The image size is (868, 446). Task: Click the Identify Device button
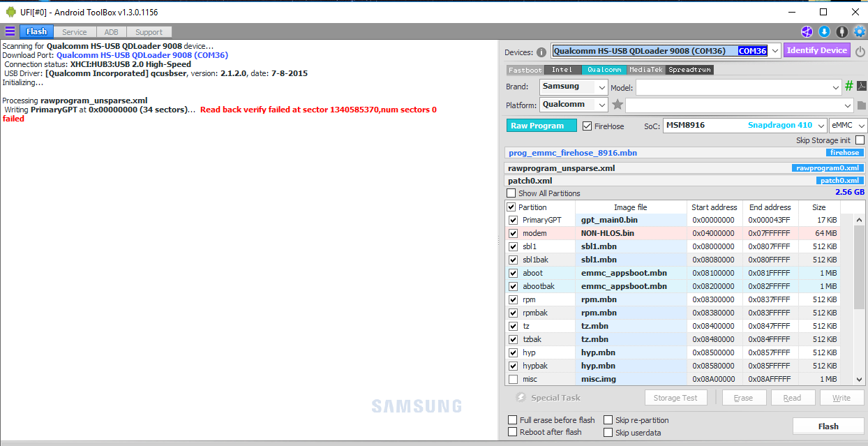(x=816, y=50)
